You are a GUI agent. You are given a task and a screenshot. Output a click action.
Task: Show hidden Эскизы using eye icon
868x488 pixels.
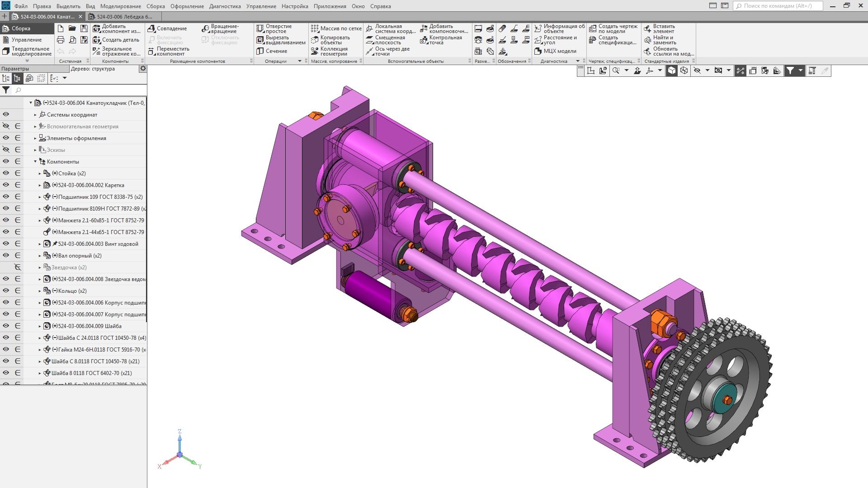pos(6,150)
